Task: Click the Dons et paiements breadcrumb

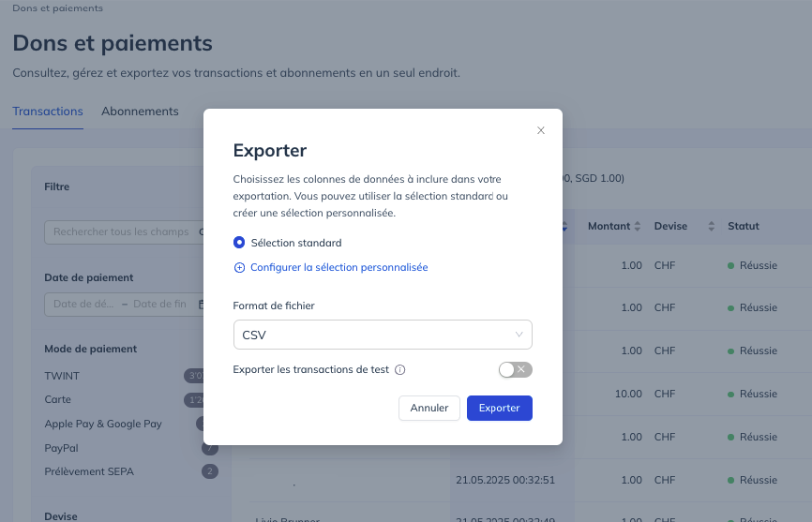Action: [x=57, y=8]
